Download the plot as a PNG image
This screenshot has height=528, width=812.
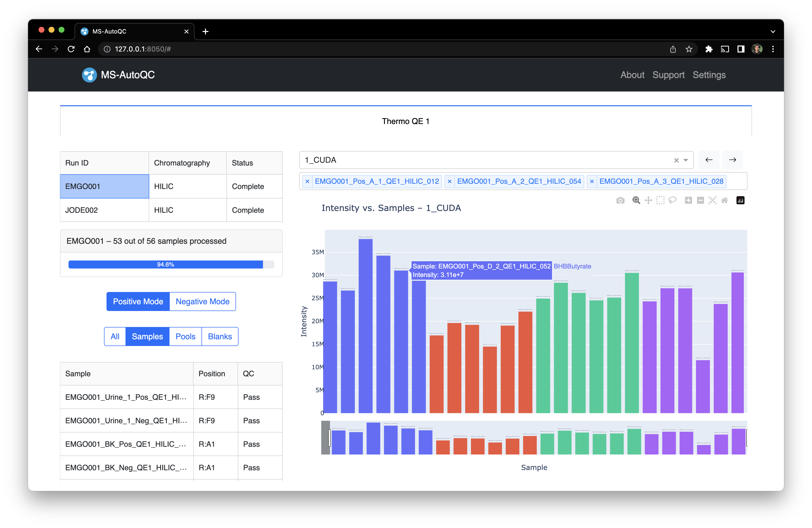tap(620, 200)
